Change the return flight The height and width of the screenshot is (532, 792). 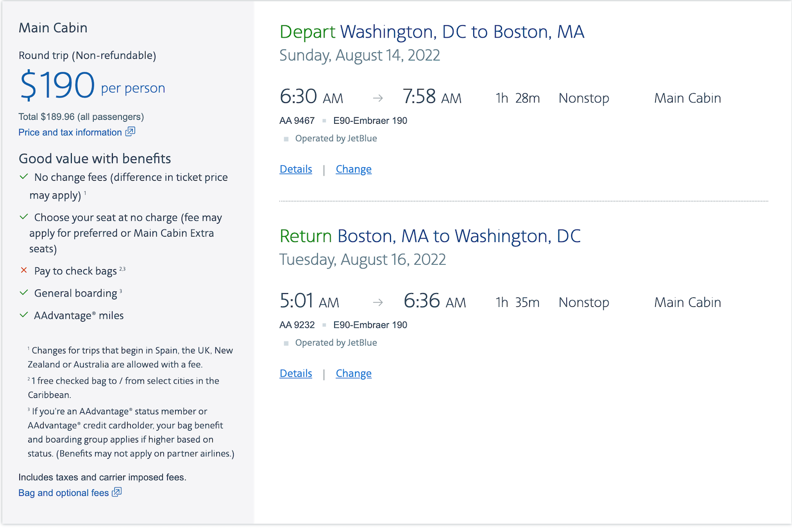(353, 373)
